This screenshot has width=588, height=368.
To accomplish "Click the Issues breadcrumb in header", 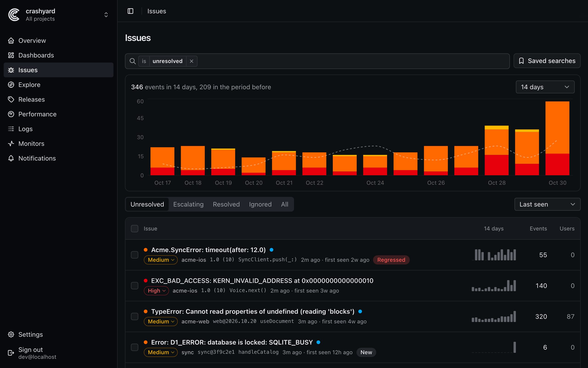I will coord(157,11).
